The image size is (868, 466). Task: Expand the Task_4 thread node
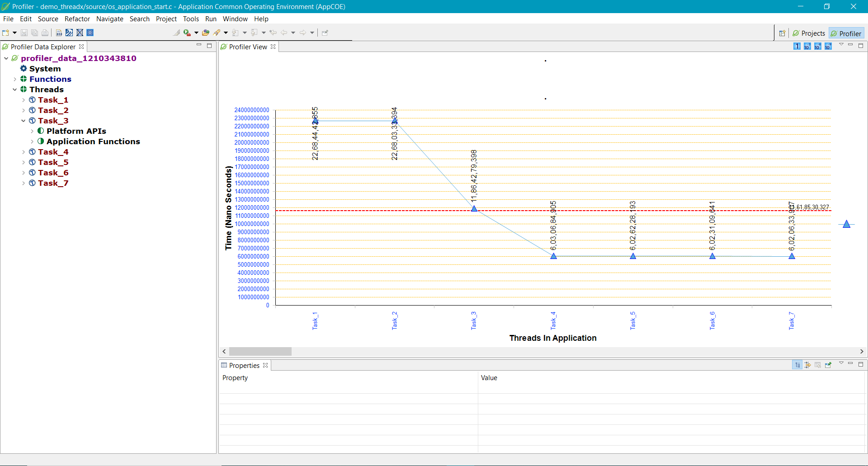click(24, 152)
